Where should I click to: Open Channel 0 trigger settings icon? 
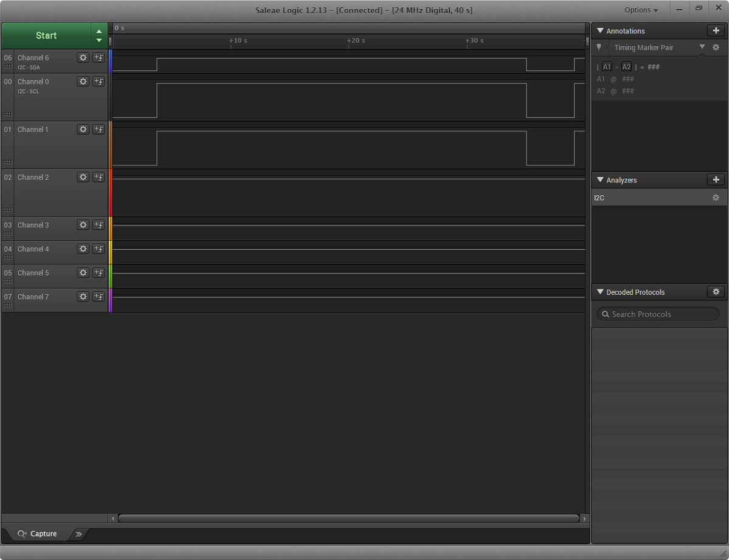98,81
